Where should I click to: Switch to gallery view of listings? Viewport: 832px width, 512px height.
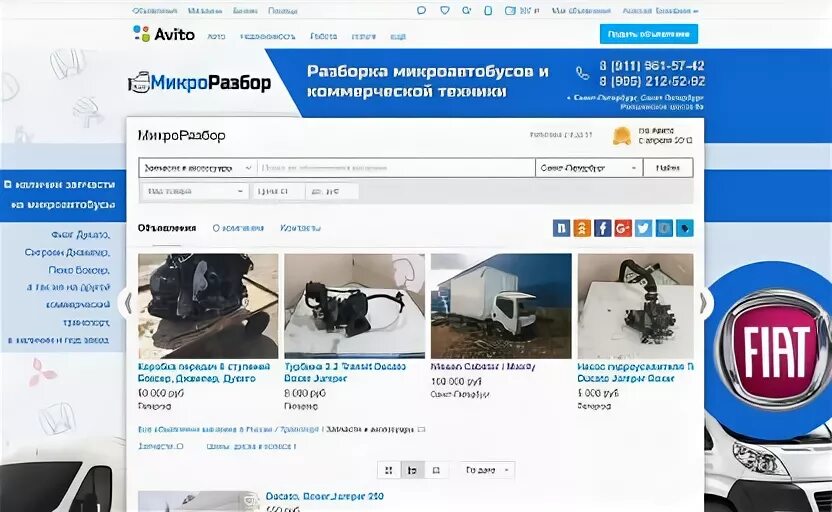click(436, 470)
